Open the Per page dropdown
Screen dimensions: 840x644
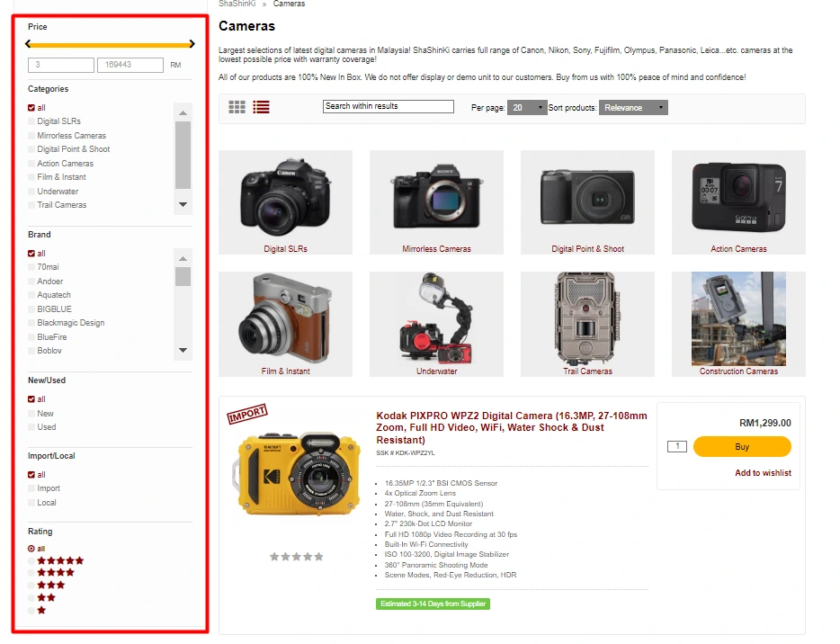click(527, 108)
